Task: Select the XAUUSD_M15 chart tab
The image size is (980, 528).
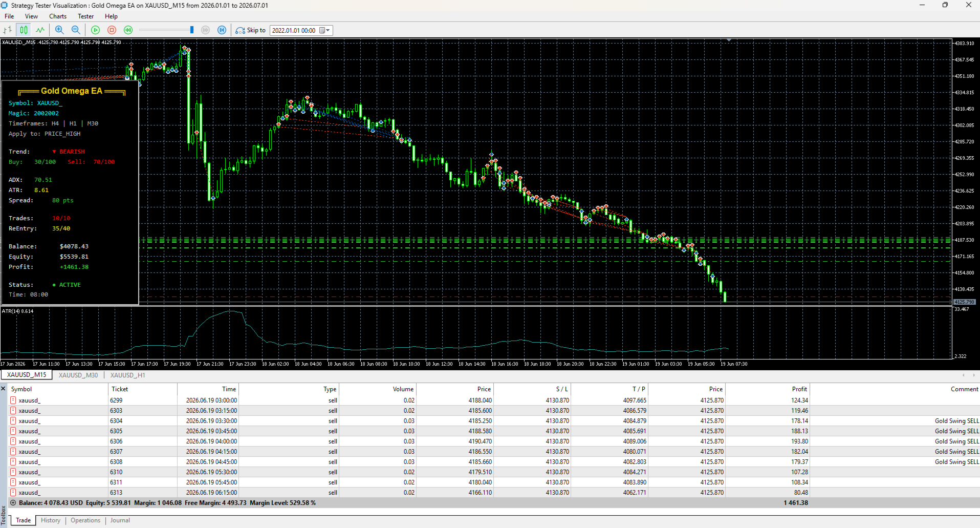Action: (27, 375)
